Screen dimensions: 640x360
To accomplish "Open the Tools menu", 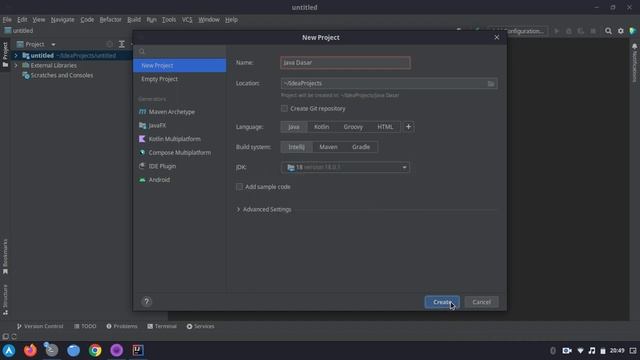I will coord(169,20).
